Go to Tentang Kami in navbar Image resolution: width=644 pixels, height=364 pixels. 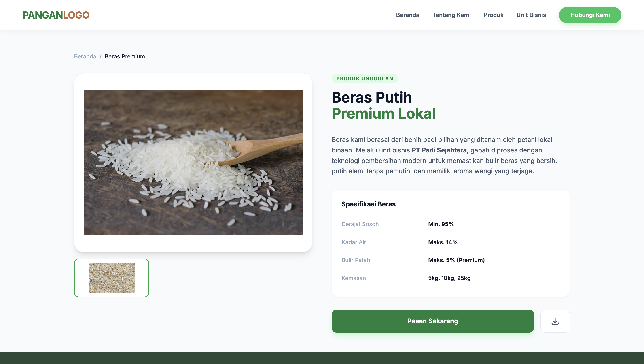click(451, 15)
